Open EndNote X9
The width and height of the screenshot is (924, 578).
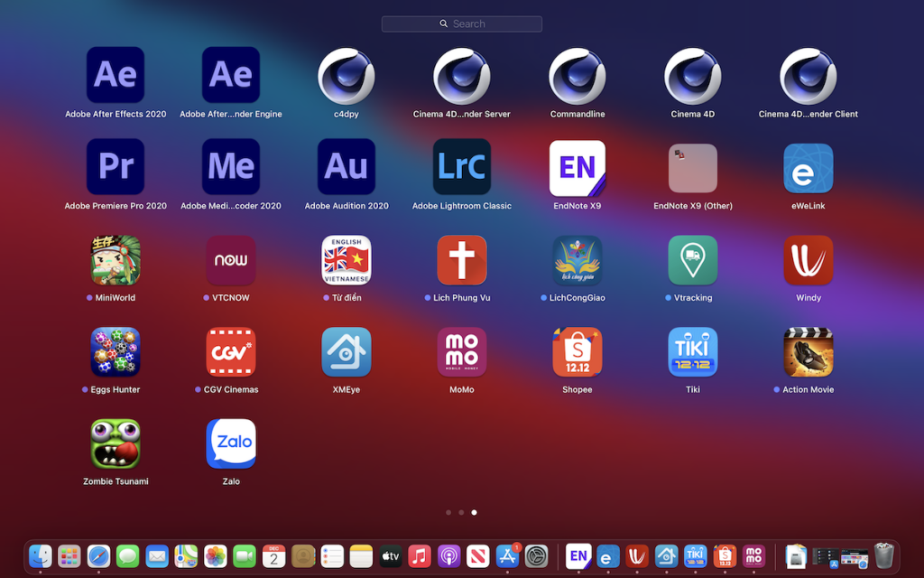pyautogui.click(x=577, y=167)
